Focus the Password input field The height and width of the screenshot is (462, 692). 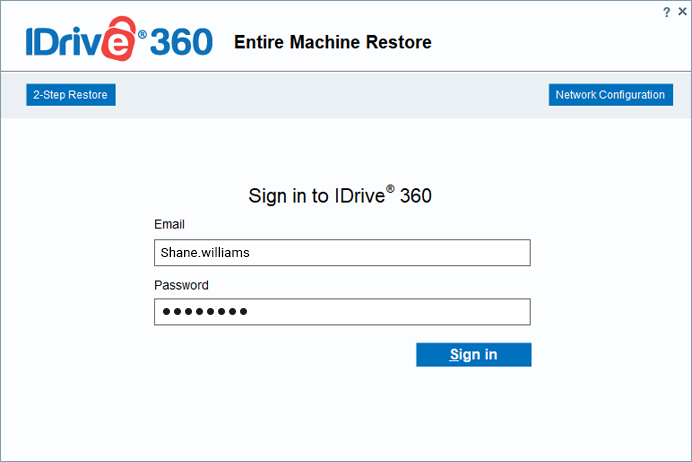(x=342, y=312)
